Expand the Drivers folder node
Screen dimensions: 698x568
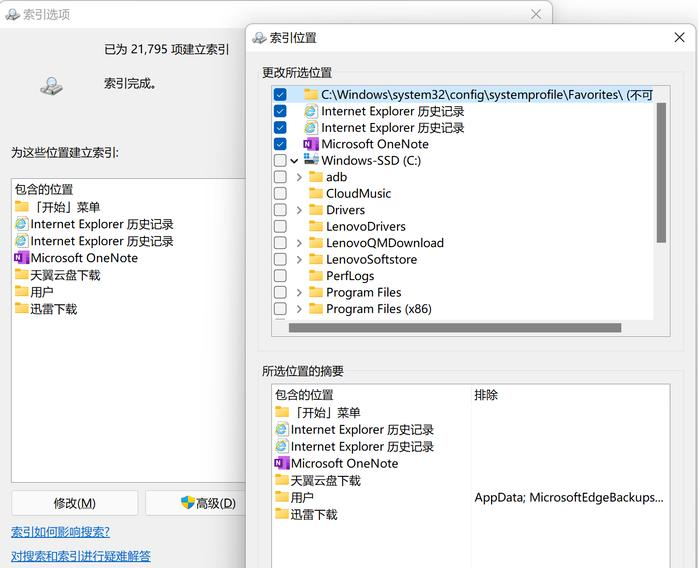click(299, 210)
